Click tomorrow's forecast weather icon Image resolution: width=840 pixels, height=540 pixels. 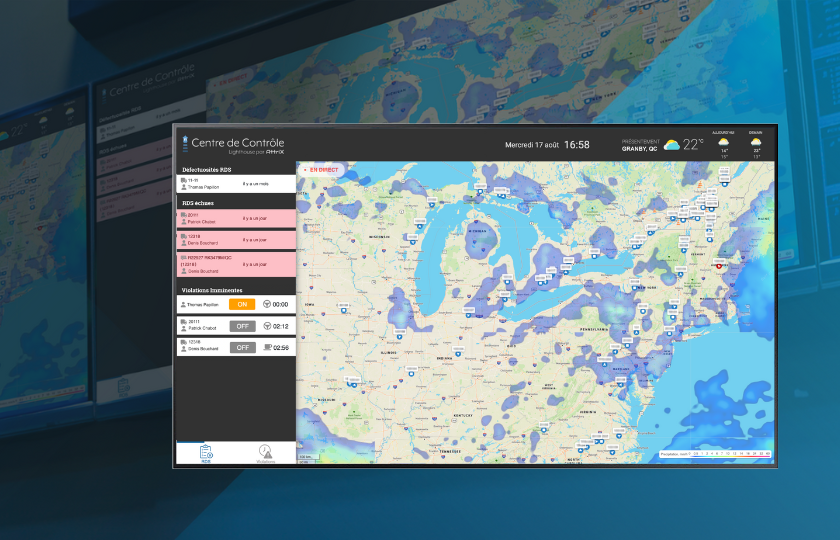click(x=756, y=142)
